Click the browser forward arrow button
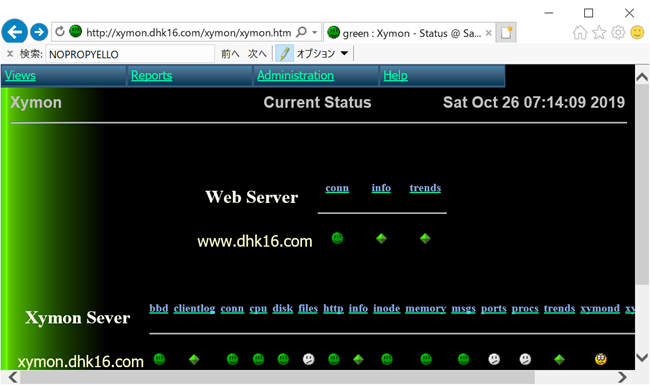Viewport: 650px width, 385px height. click(x=39, y=32)
